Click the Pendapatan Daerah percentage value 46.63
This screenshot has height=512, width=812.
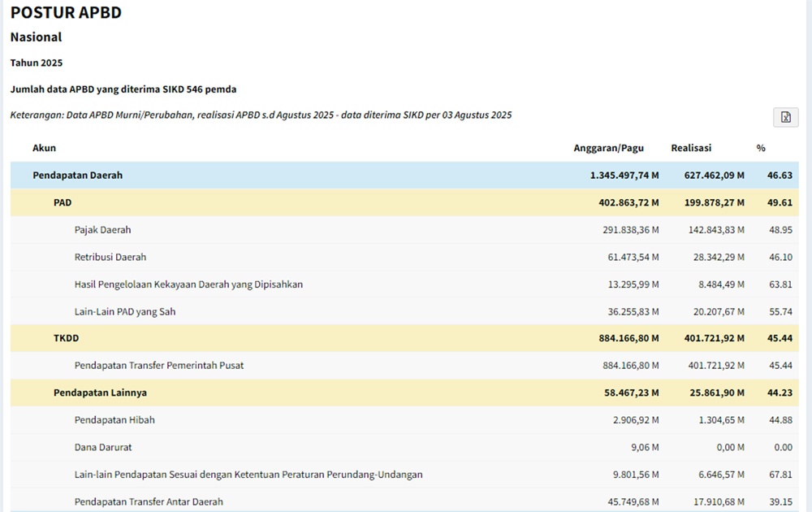point(780,175)
